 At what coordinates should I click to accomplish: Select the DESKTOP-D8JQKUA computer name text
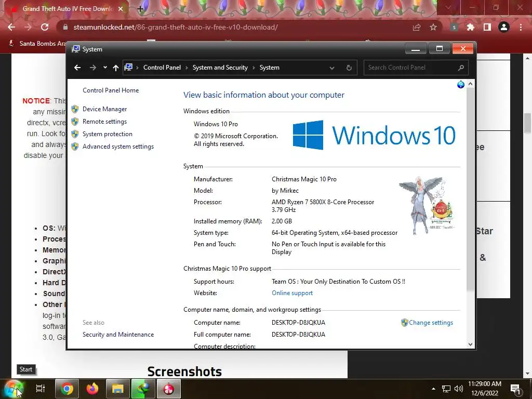pos(298,323)
